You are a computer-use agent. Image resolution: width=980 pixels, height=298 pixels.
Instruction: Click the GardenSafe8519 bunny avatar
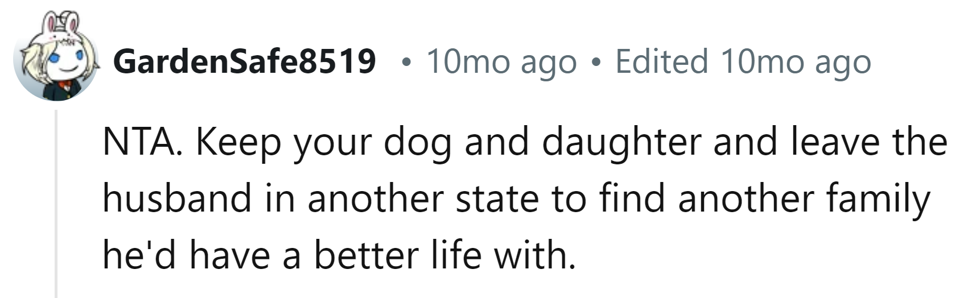(x=55, y=60)
